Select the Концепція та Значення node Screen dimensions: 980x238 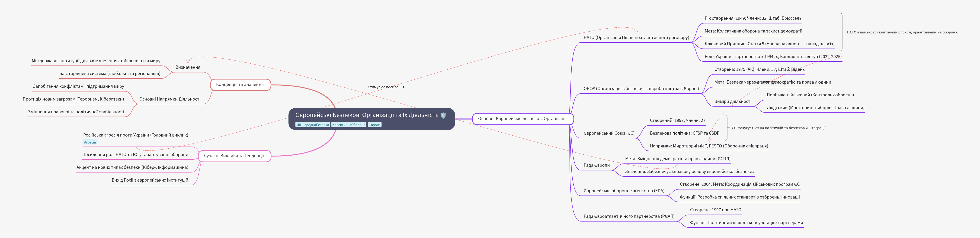point(240,85)
